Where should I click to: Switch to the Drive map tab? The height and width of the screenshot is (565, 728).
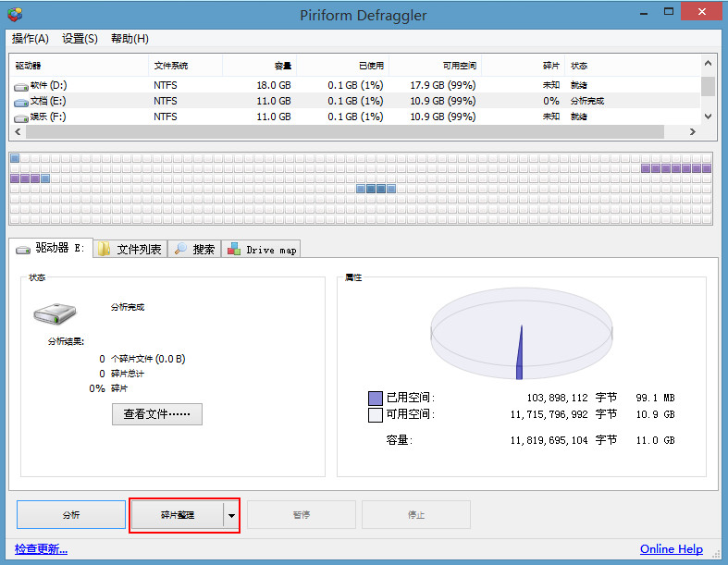(x=262, y=250)
